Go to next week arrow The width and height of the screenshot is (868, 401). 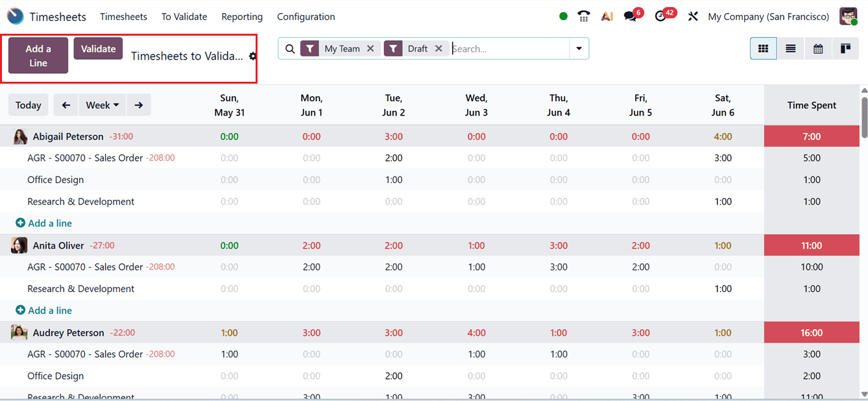139,105
